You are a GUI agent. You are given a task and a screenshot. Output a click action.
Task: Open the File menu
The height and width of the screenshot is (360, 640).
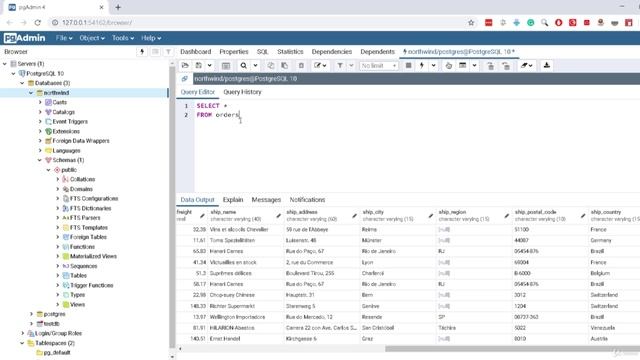tap(64, 38)
